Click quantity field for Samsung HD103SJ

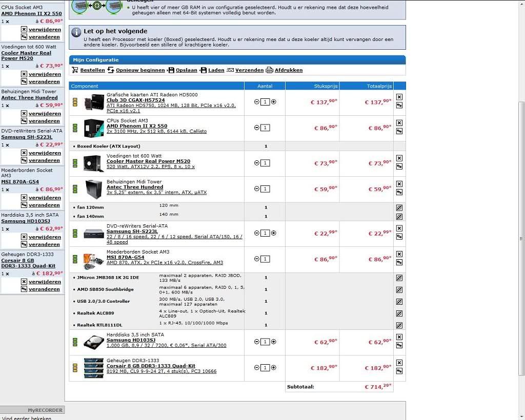click(265, 342)
